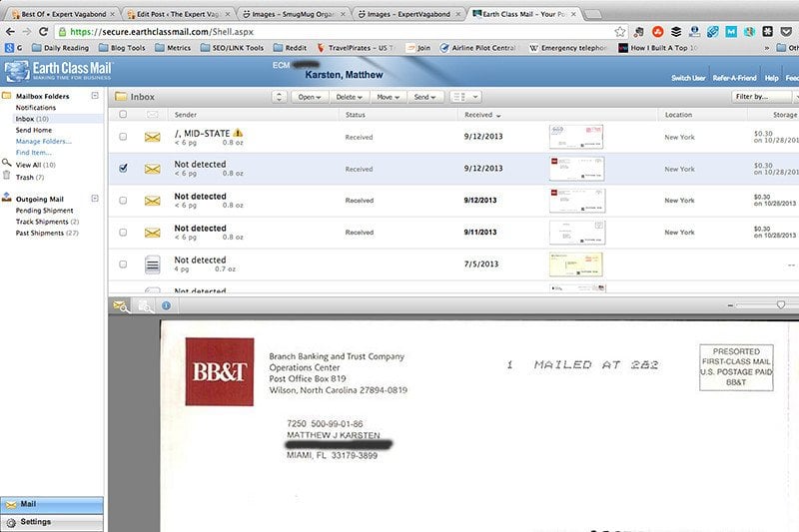This screenshot has height=532, width=799.
Task: Open the yellow 7/5/2013 document thumbnail
Action: pos(576,265)
